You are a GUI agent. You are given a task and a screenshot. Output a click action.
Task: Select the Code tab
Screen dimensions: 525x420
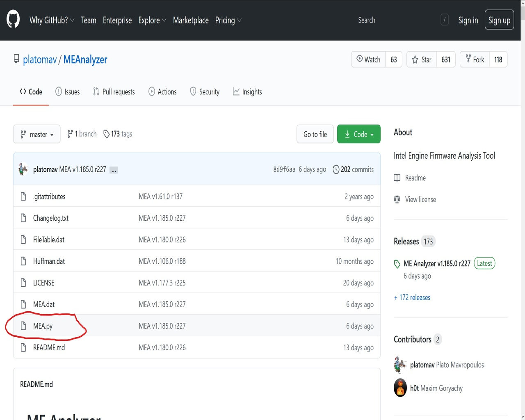pos(31,92)
